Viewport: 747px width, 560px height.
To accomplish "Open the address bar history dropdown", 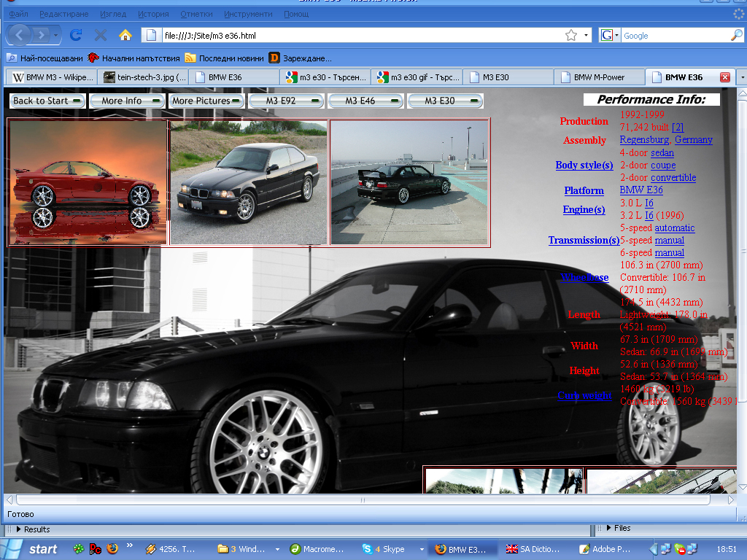I will pyautogui.click(x=586, y=35).
